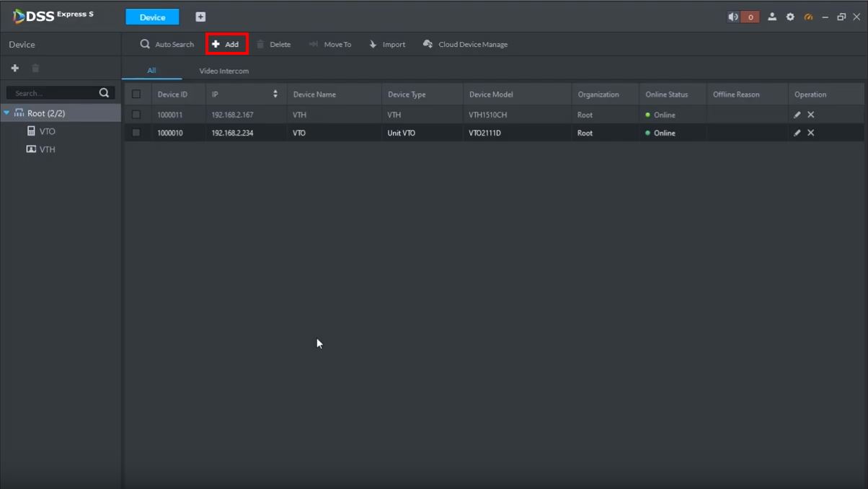Click model cell VTH1510CH
Viewport: 868px width, 489px height.
point(488,115)
